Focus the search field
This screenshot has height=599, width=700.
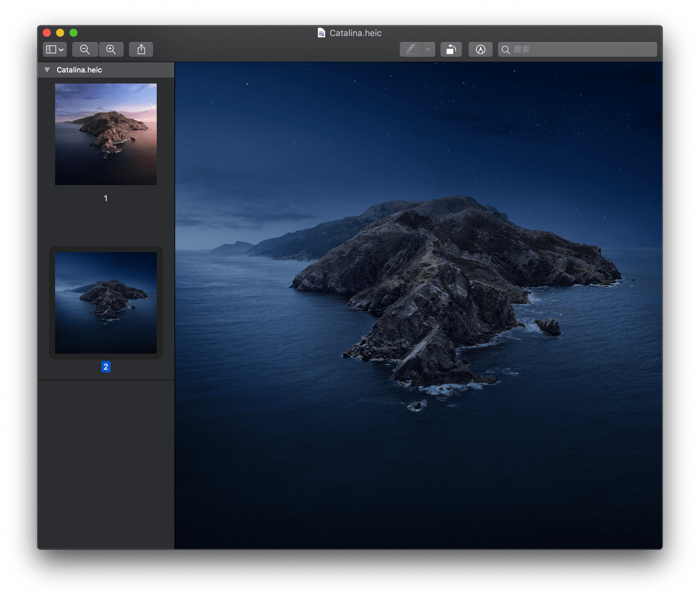577,50
